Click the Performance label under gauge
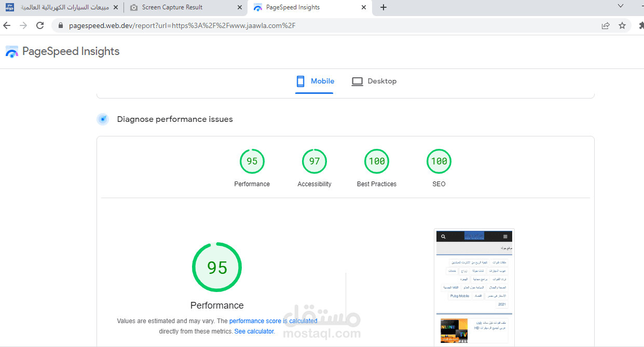This screenshot has height=347, width=644. click(x=252, y=184)
